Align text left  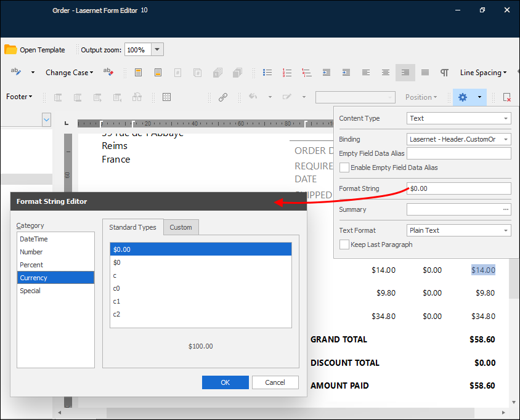click(366, 73)
